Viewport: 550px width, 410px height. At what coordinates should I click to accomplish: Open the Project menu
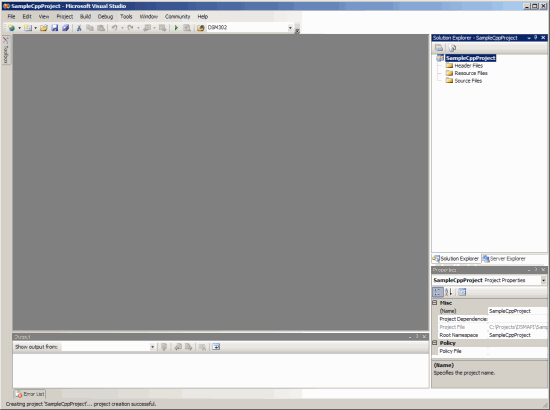[x=65, y=16]
